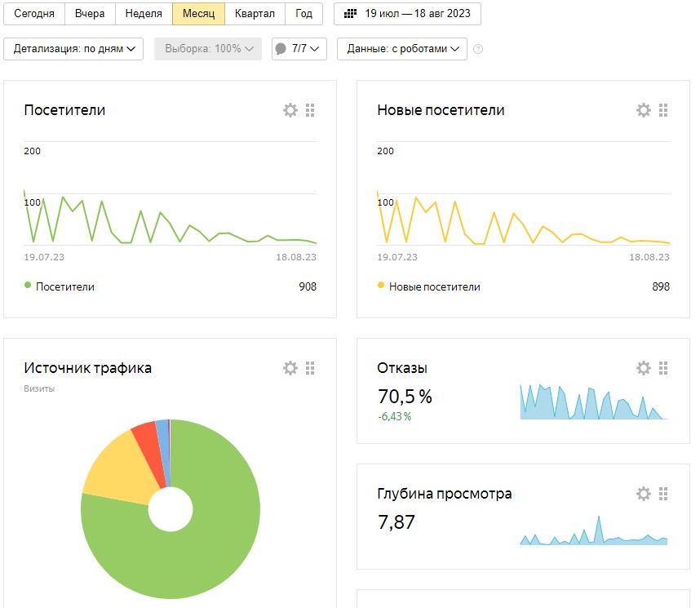
Task: Select the Сегодня period tab
Action: [34, 14]
